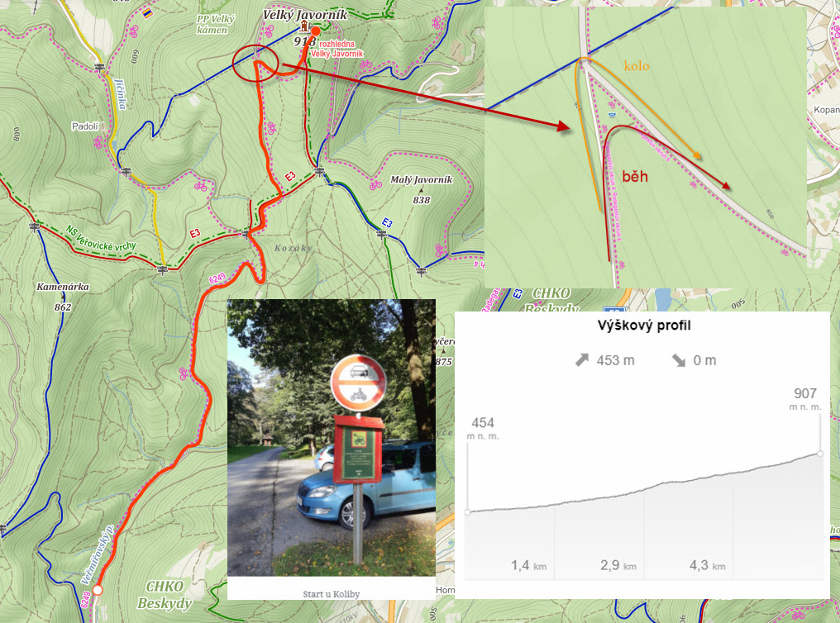Click the descent arrow icon beside 0 m
Viewport: 840px width, 623px height.
[x=678, y=360]
